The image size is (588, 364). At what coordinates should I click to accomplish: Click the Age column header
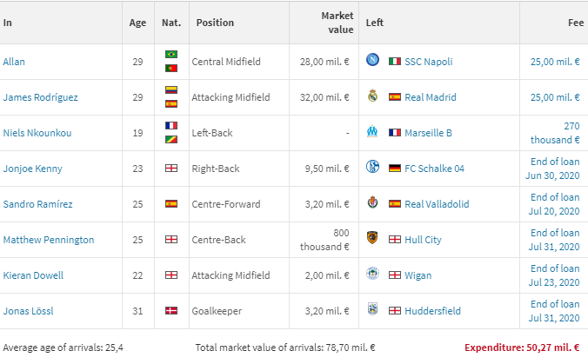tap(137, 23)
